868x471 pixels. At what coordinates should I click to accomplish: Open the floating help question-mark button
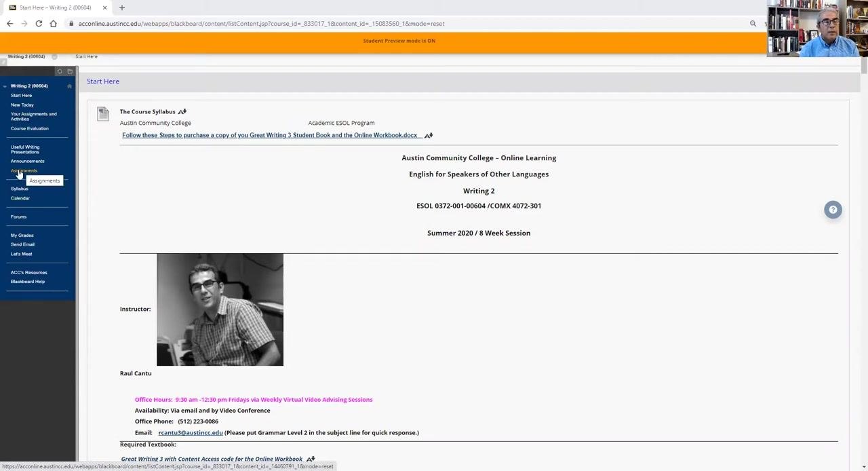(833, 210)
